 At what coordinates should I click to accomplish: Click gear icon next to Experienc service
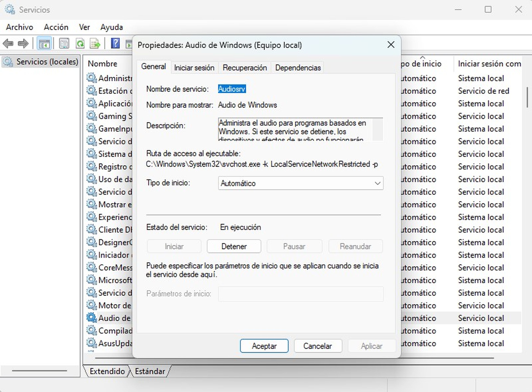click(x=91, y=217)
